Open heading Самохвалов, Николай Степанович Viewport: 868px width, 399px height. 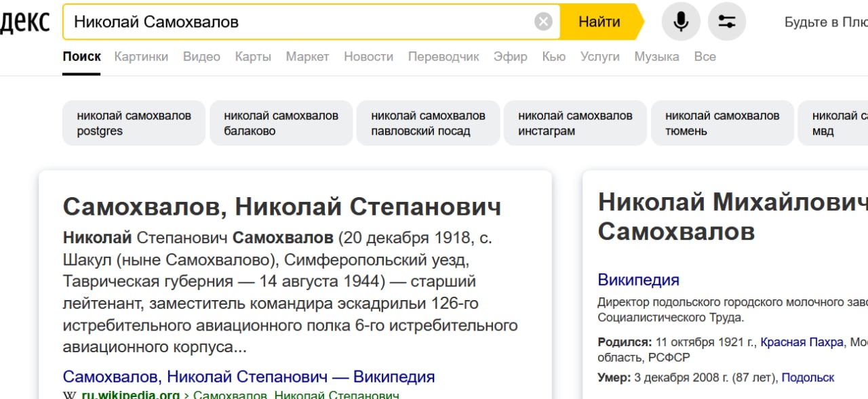(282, 207)
